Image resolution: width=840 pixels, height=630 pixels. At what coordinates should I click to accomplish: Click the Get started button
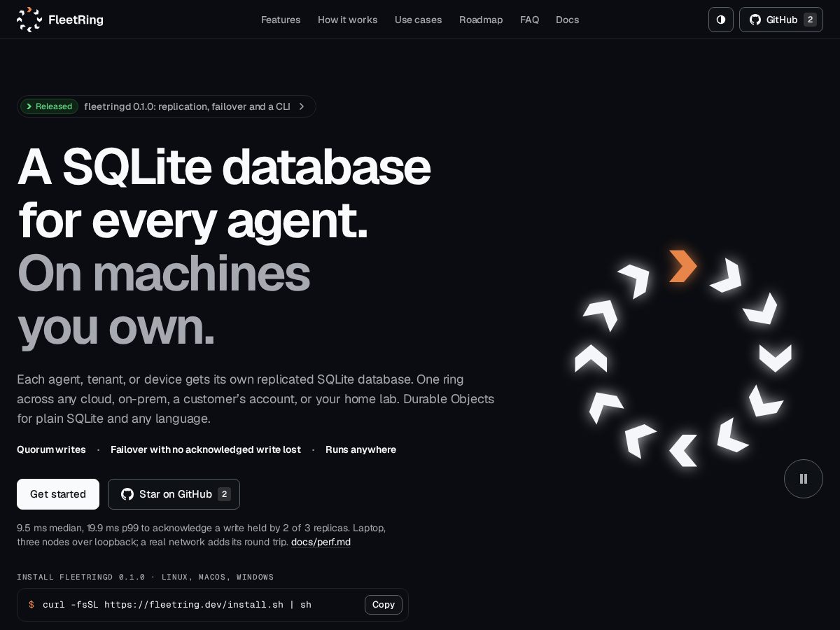[x=58, y=494]
